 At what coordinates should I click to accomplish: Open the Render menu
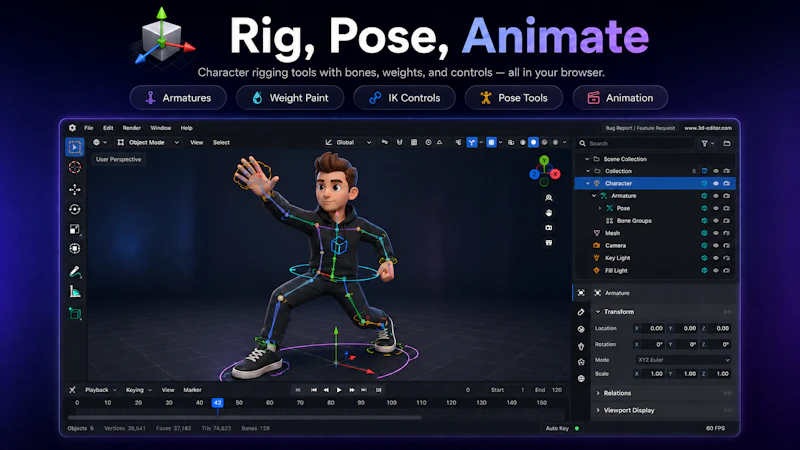tap(132, 128)
